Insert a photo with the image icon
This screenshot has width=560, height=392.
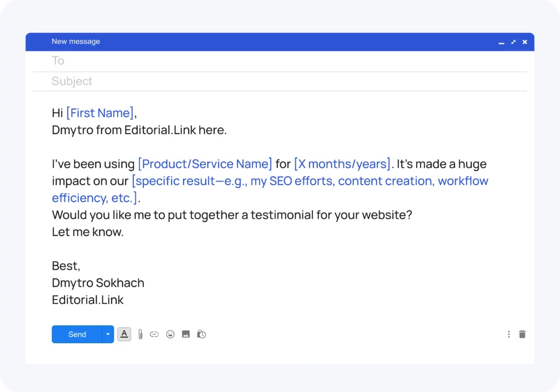186,334
